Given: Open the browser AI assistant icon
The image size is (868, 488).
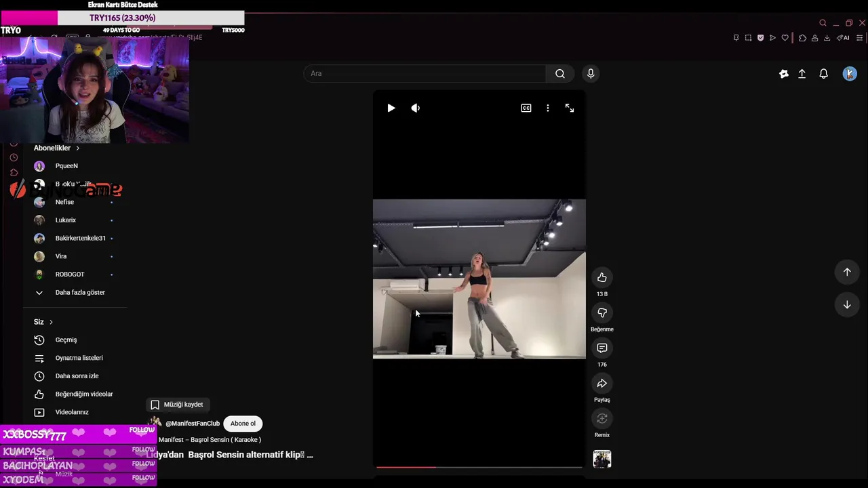Looking at the screenshot, I should (x=844, y=38).
